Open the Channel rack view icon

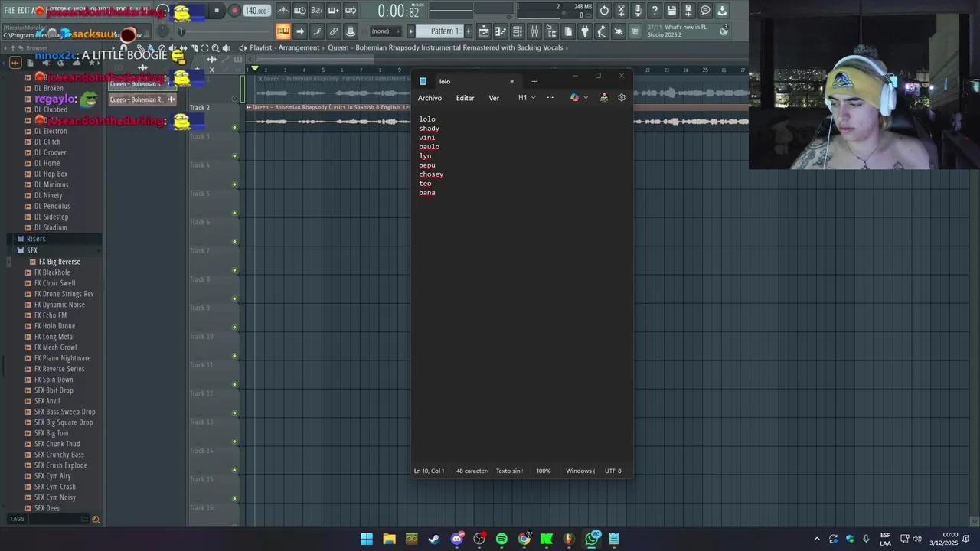518,31
